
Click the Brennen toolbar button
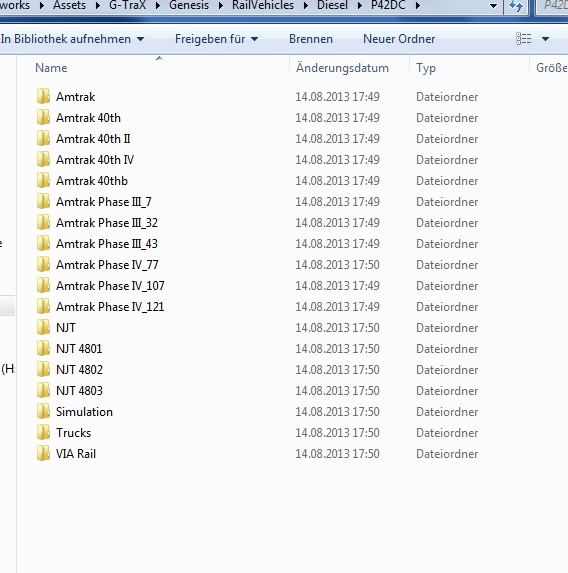click(311, 39)
